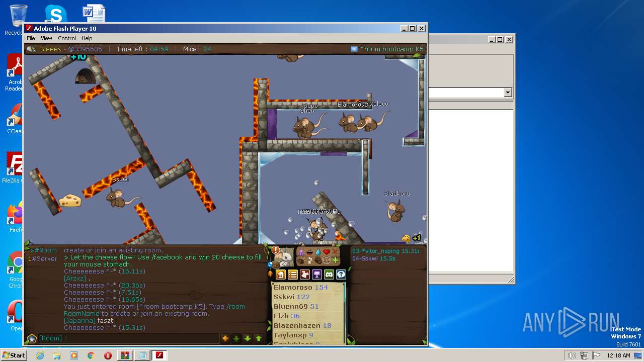
Task: Click the cheese on the game map
Action: click(x=70, y=201)
